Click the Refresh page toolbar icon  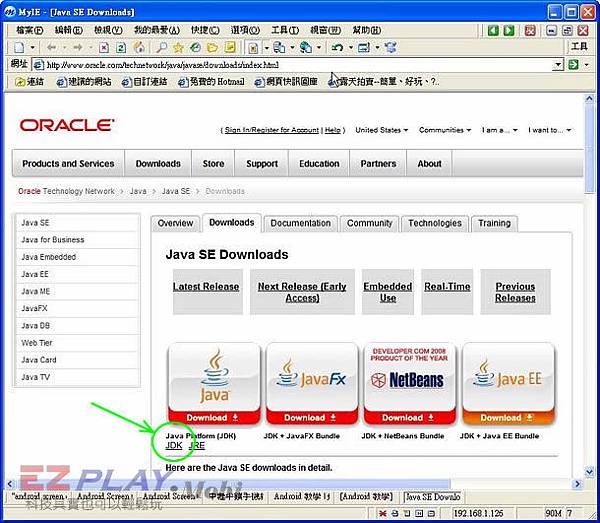tap(121, 47)
